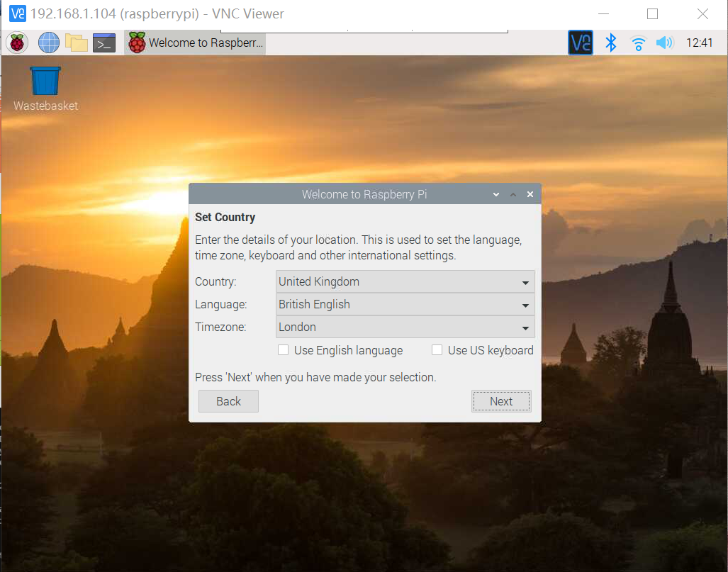Click the VNC Viewer logo in title bar
Viewport: 728px width, 572px height.
(x=18, y=13)
